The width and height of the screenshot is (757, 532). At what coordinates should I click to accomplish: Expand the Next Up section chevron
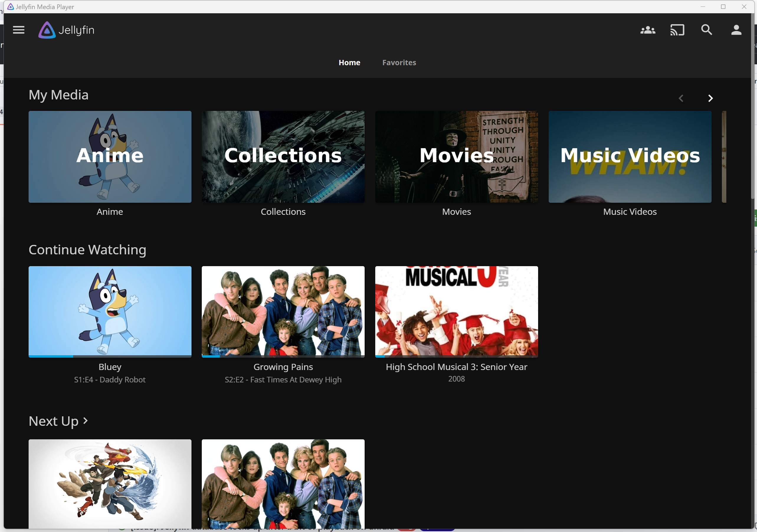pyautogui.click(x=85, y=420)
